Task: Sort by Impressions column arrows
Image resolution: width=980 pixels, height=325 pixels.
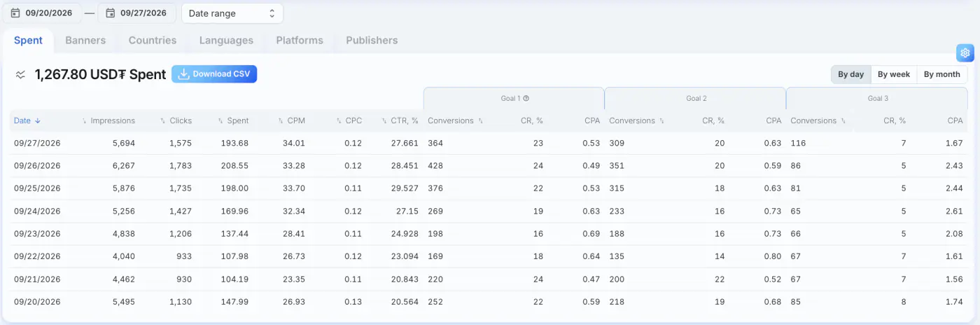Action: click(x=85, y=120)
